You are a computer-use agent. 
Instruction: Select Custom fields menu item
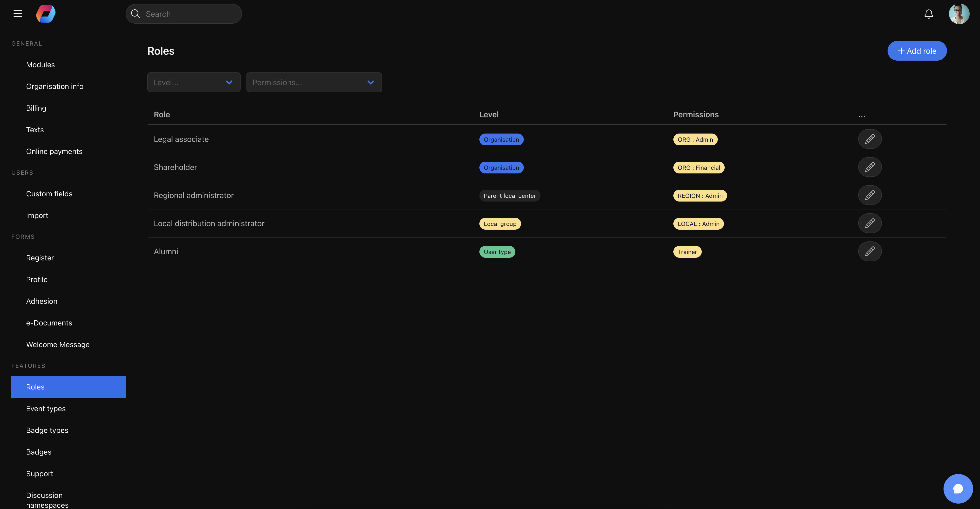click(49, 194)
